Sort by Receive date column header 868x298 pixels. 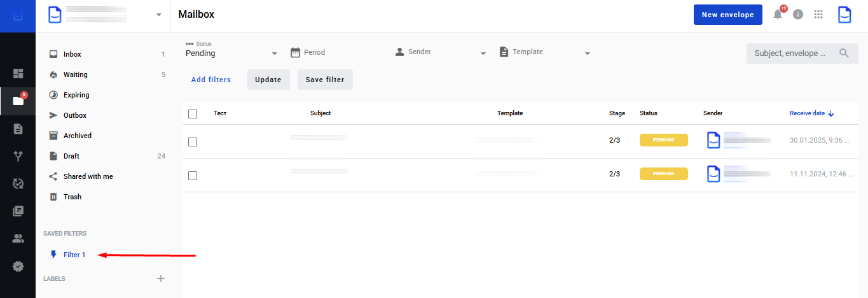(x=807, y=113)
